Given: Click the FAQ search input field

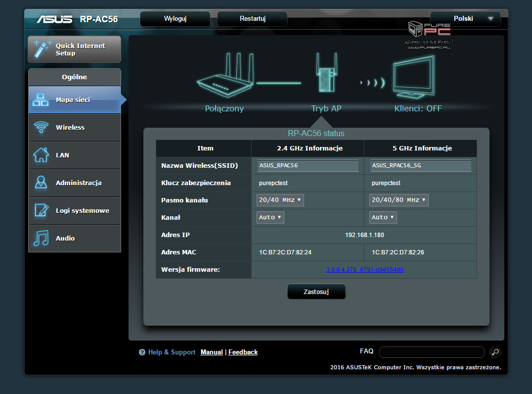Looking at the screenshot, I should (432, 352).
